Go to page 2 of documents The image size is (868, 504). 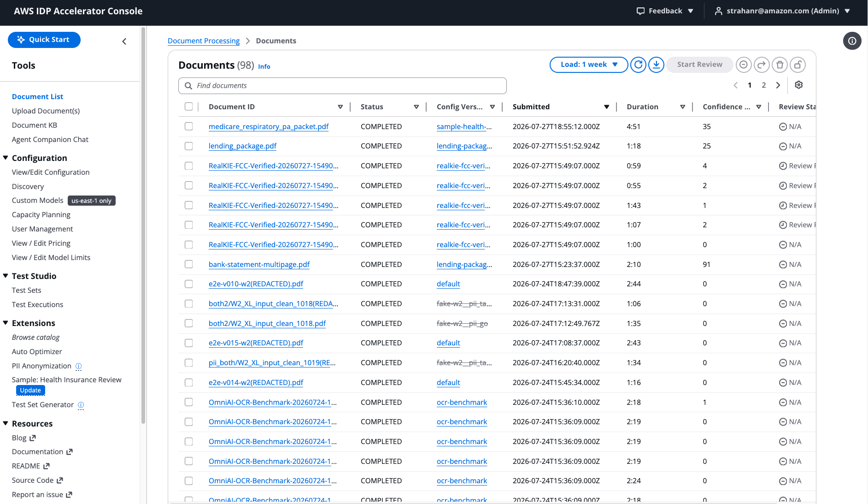[764, 85]
